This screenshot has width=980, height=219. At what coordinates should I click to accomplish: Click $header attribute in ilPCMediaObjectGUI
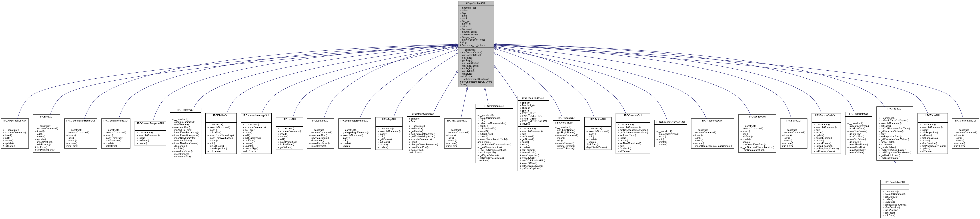click(x=414, y=118)
